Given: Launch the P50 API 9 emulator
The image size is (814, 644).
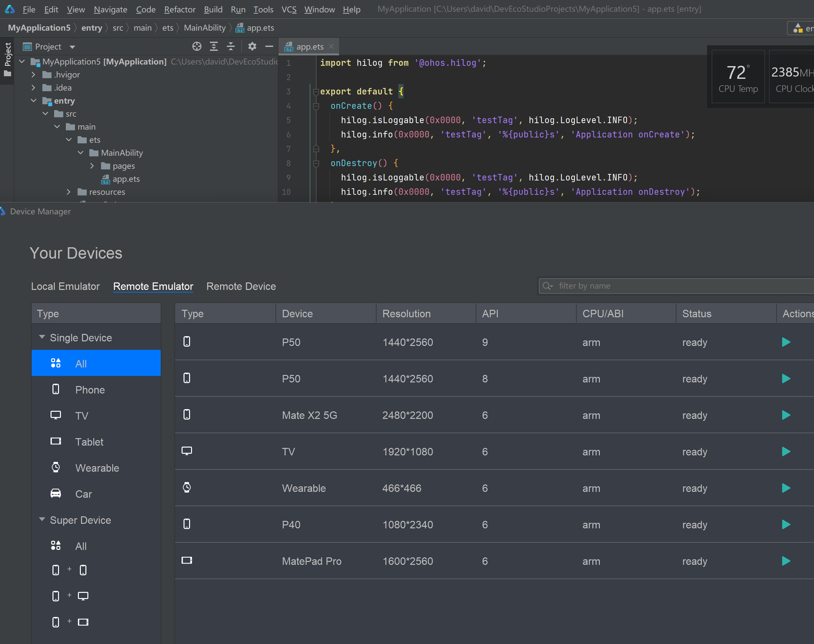Looking at the screenshot, I should (786, 342).
